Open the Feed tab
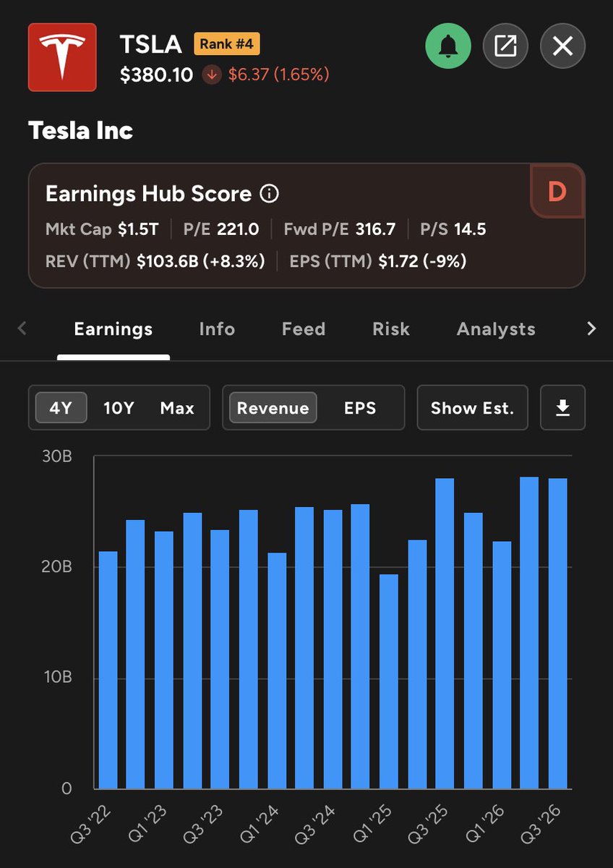 point(304,329)
